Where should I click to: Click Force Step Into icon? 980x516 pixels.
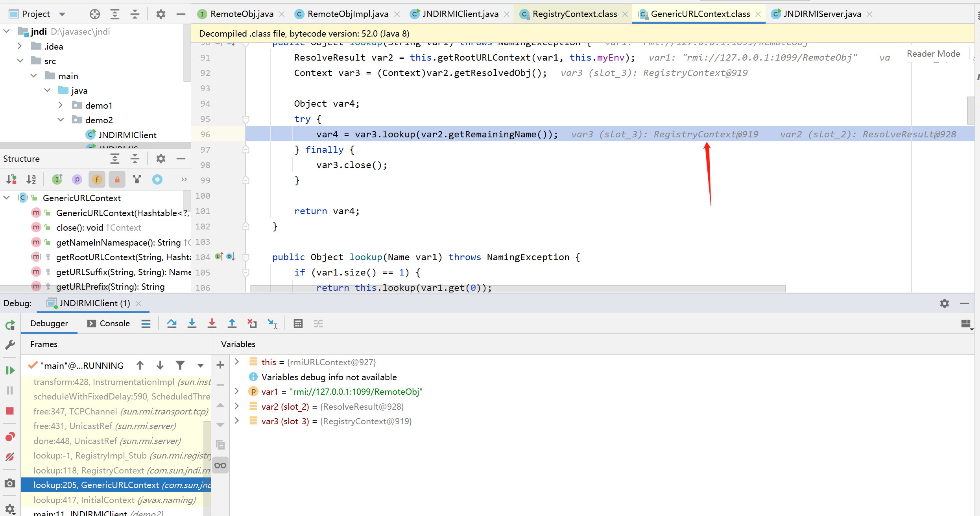tap(212, 324)
